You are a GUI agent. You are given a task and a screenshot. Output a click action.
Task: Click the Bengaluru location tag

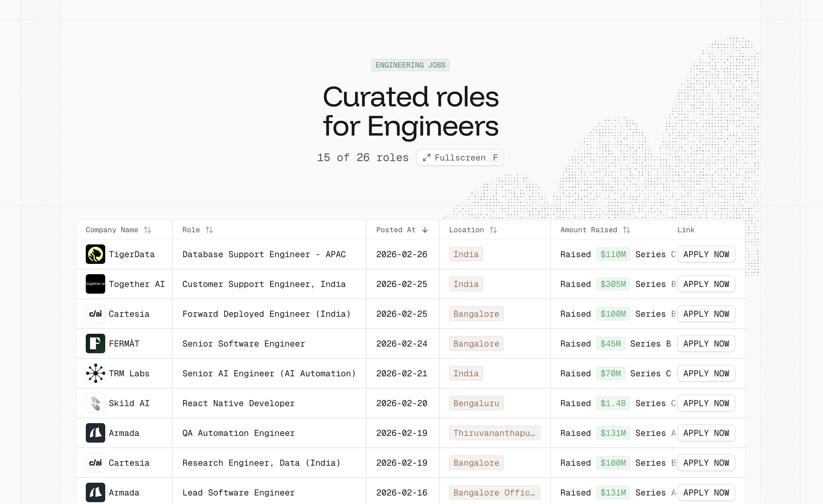[476, 403]
